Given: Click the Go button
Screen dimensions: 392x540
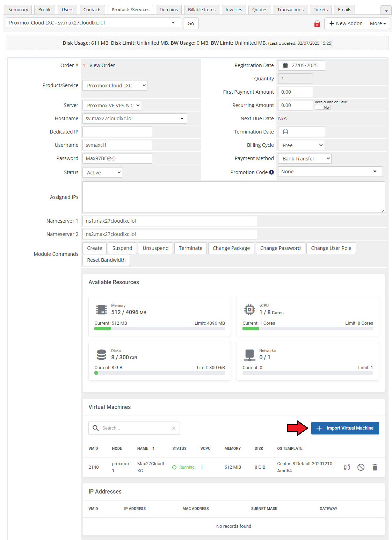Looking at the screenshot, I should pos(191,23).
